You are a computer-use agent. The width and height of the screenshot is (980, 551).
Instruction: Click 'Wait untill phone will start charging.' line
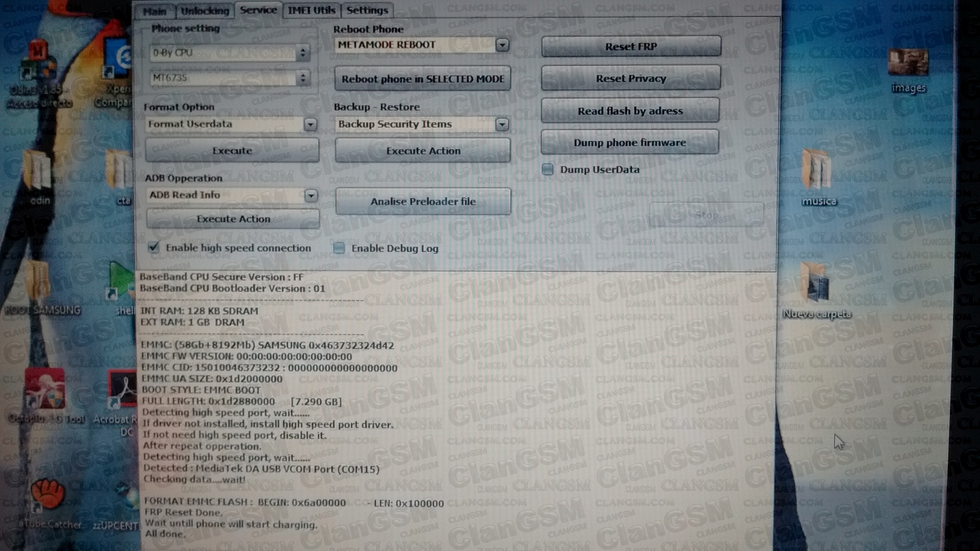tap(231, 524)
